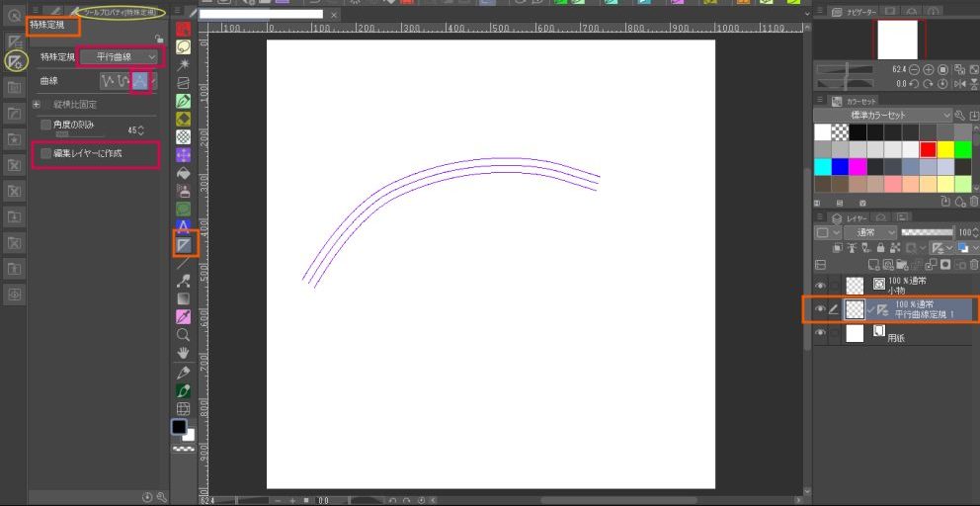Select the Lasso selection tool

click(x=184, y=46)
